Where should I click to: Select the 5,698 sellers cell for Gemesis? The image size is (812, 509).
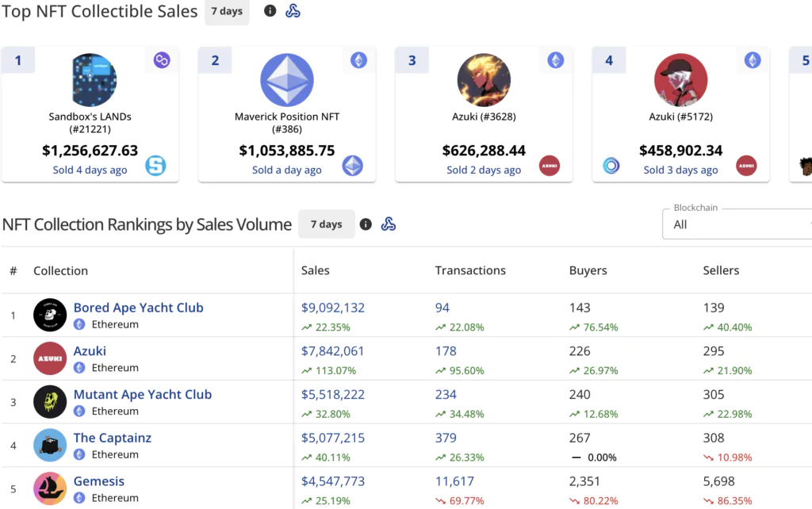[x=718, y=481]
